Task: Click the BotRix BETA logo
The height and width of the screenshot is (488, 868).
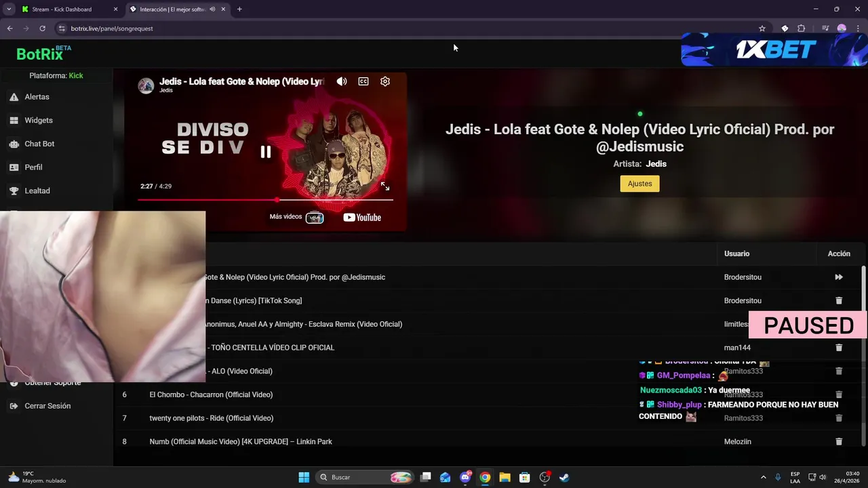Action: coord(43,53)
